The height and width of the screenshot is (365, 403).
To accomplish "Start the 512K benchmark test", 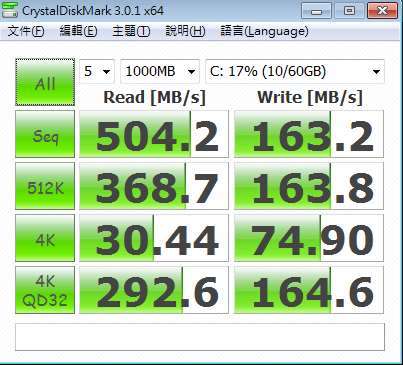I will pos(45,186).
